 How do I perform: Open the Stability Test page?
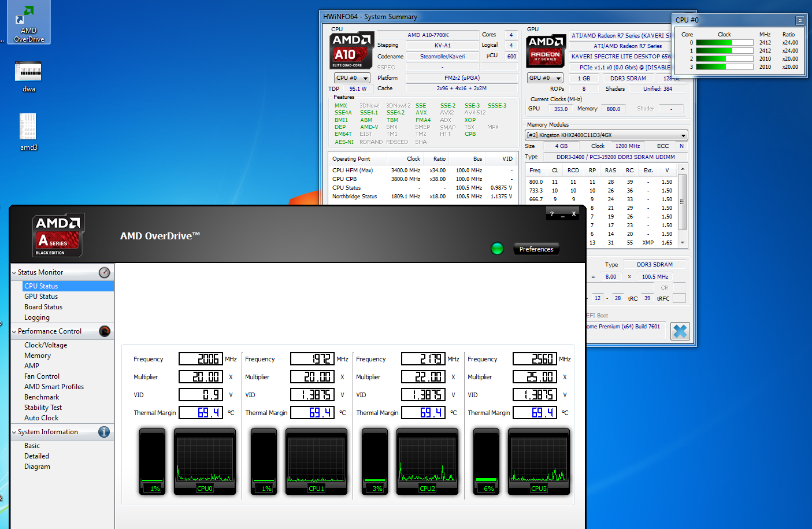[x=43, y=408]
